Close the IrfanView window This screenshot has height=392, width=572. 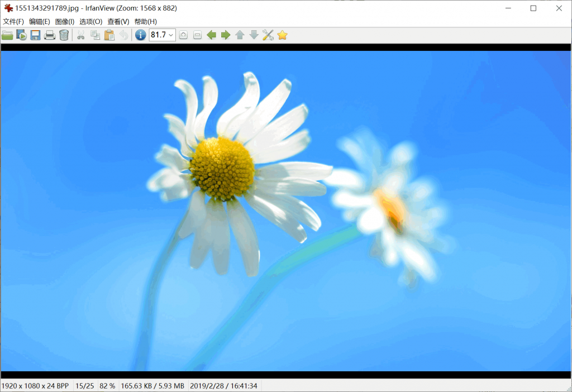click(x=559, y=8)
